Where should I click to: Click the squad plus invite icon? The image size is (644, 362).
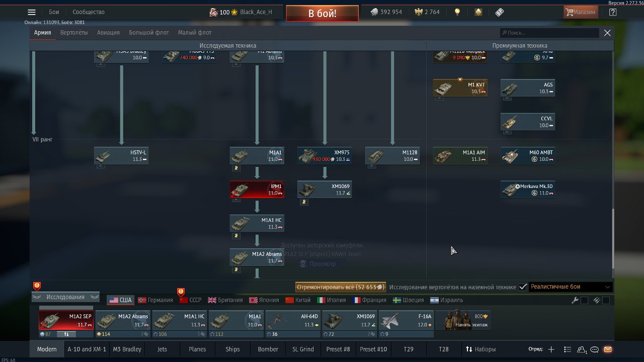[x=551, y=349]
